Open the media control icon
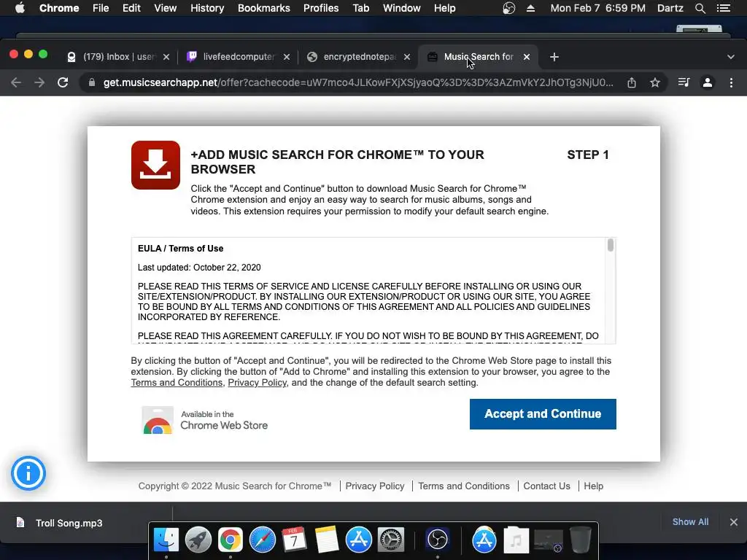 point(684,82)
